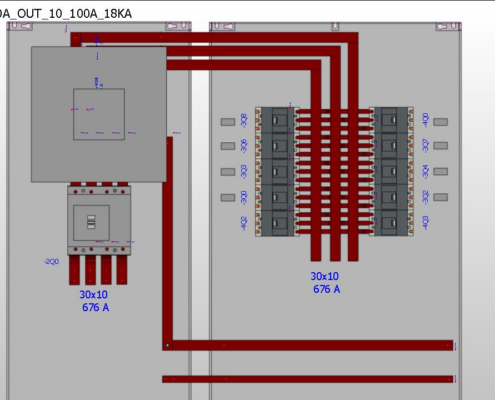Select the -2Q0 device tag text
Screen dimensions: 495x400
51,262
